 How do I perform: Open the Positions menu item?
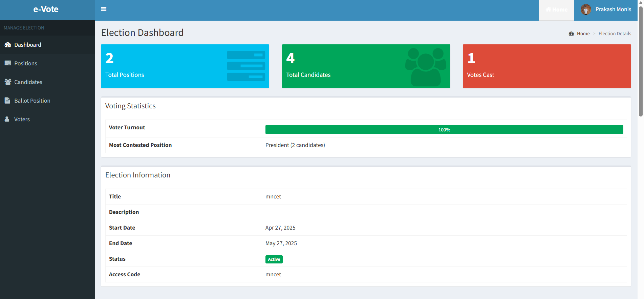pyautogui.click(x=26, y=63)
